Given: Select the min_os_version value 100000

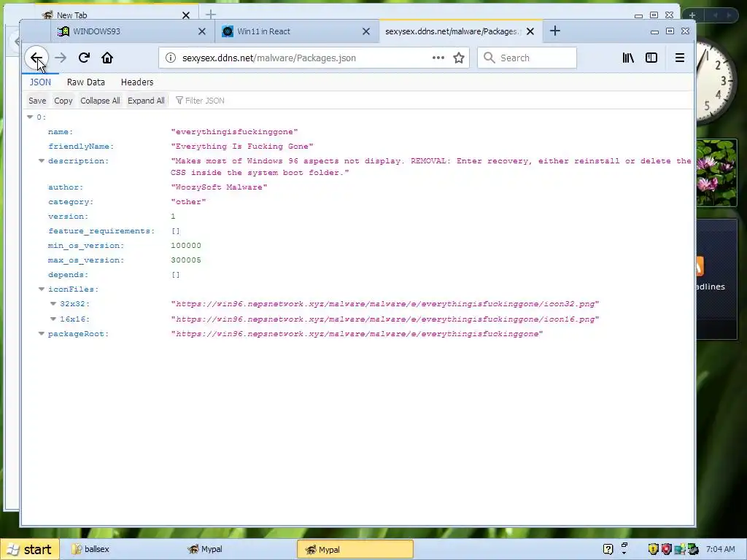Looking at the screenshot, I should [x=186, y=246].
